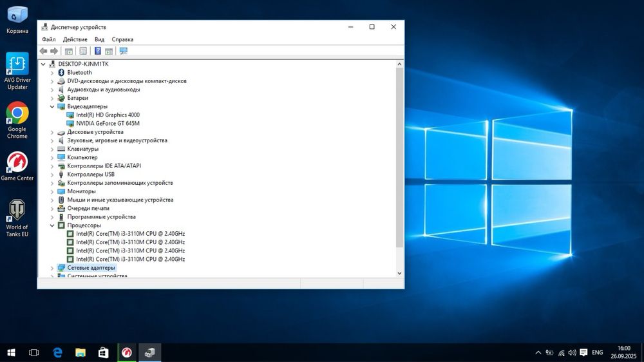Screen dimensions: 644x362
Task: Expand the Сетевые адаптеры category
Action: pos(52,268)
